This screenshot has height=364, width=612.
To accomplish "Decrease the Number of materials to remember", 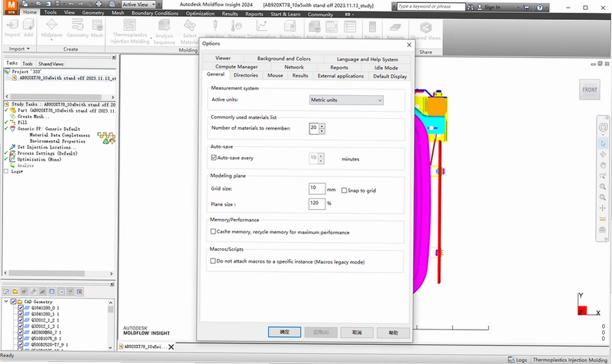I will (x=322, y=131).
